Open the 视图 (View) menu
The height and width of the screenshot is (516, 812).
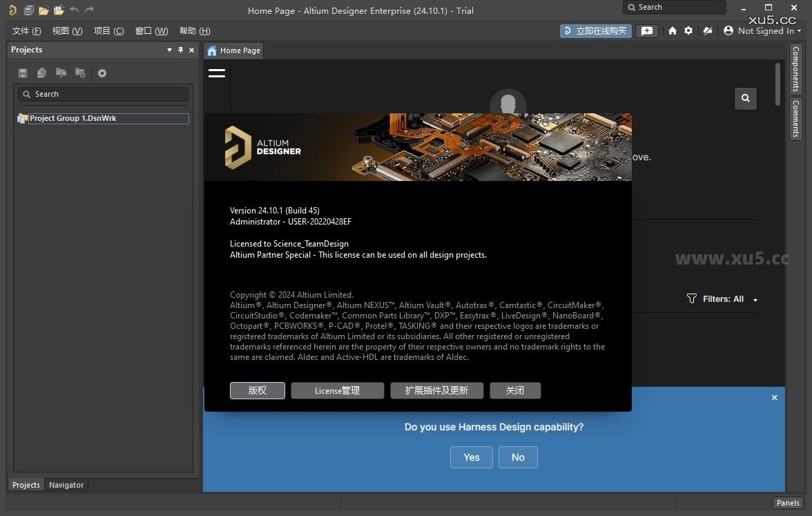(67, 30)
